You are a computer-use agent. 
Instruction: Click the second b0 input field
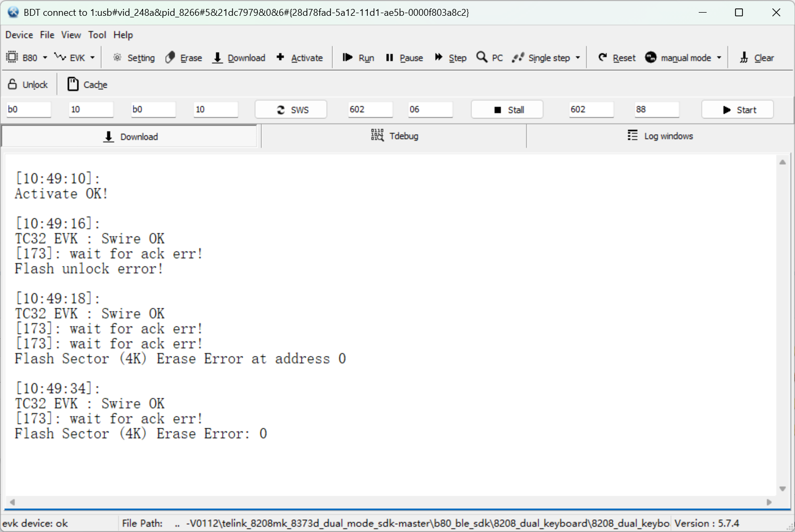(x=154, y=109)
